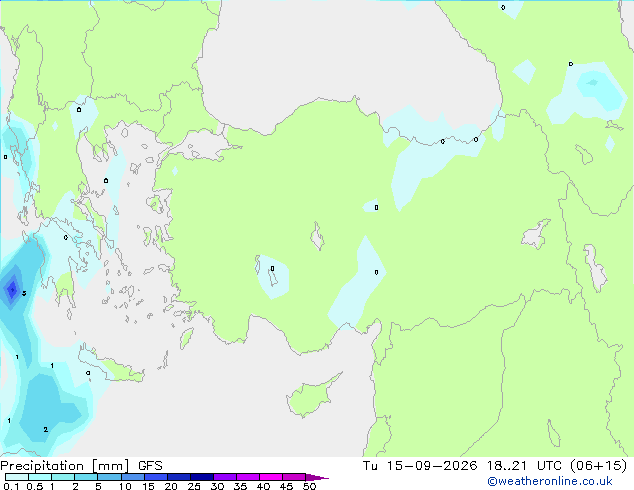Click the Precipitation [mm] GFS title
This screenshot has height=490, width=634.
[81, 466]
